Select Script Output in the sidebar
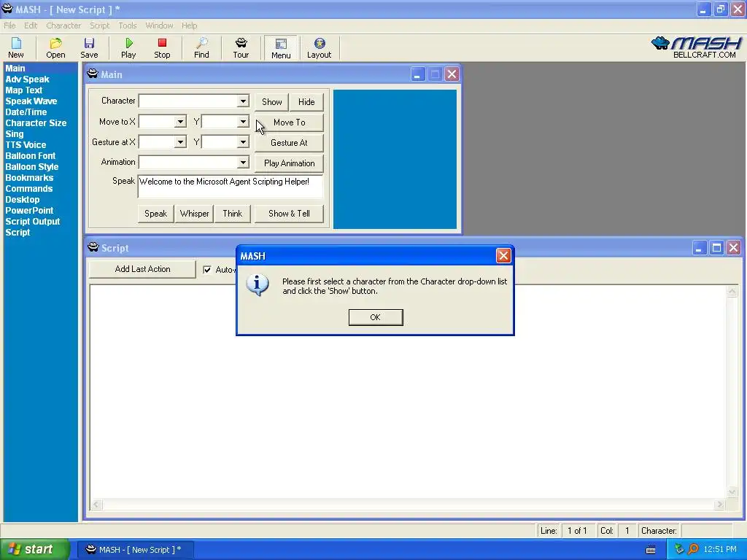This screenshot has width=747, height=560. click(32, 222)
